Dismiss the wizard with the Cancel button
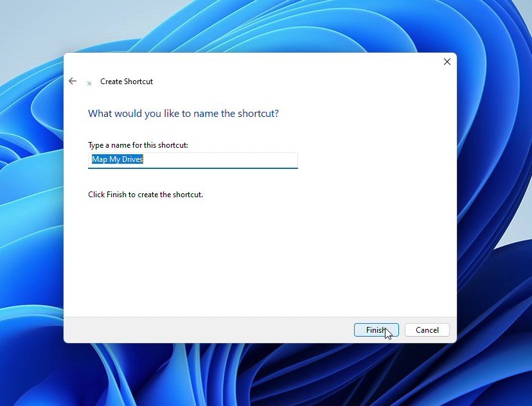532x406 pixels. tap(427, 330)
